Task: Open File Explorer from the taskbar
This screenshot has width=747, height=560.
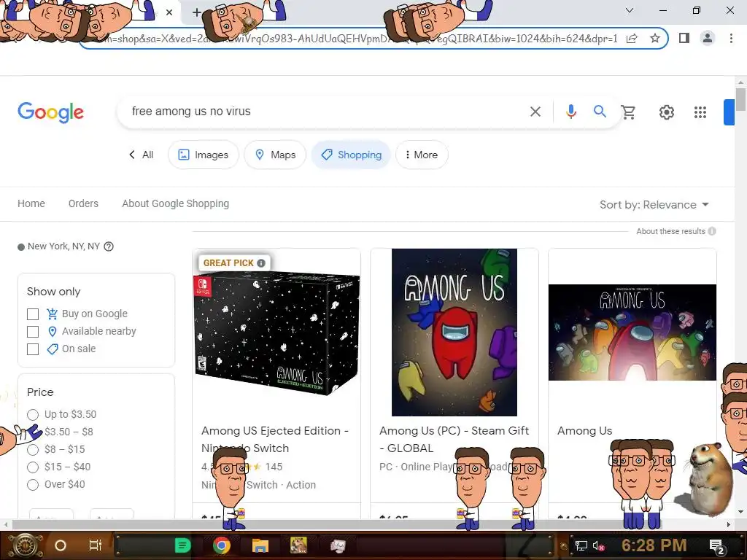Action: (260, 545)
